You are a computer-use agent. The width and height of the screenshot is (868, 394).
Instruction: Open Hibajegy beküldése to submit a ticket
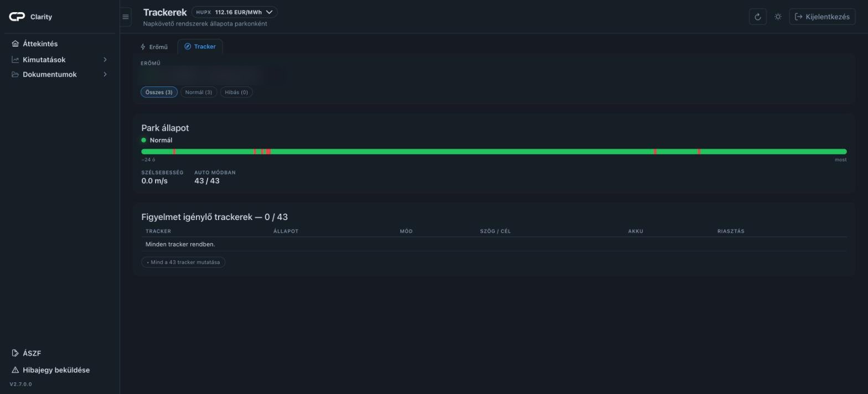(51, 370)
